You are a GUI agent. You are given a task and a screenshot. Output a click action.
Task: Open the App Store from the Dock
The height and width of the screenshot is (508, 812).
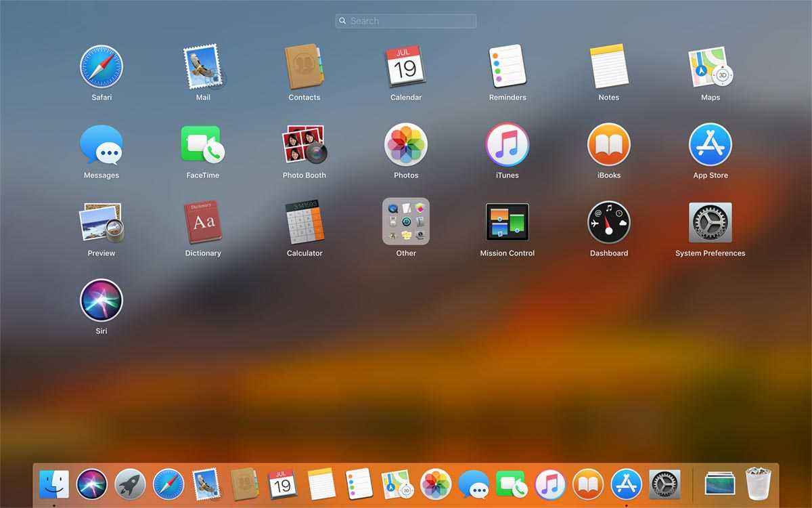point(627,484)
